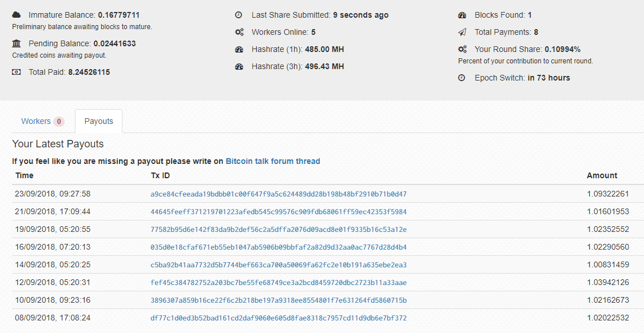Click the clock icon by Last Share Submitted

pos(238,15)
